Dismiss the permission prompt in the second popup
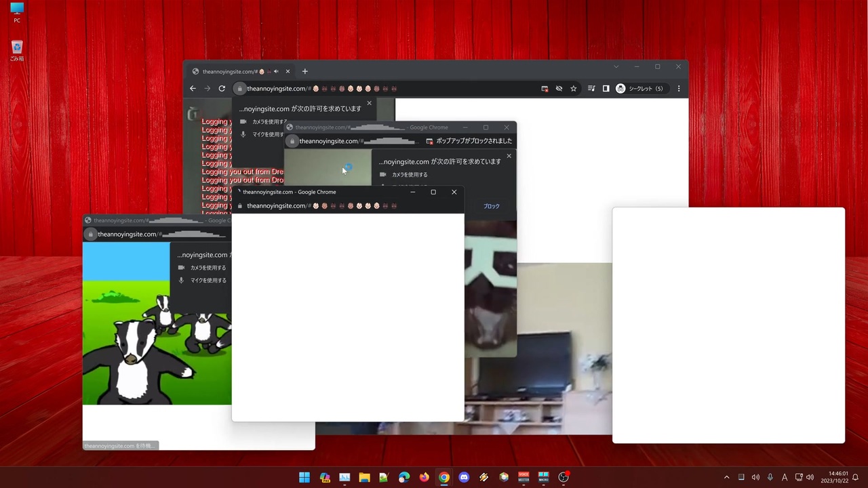868x488 pixels. coord(509,156)
